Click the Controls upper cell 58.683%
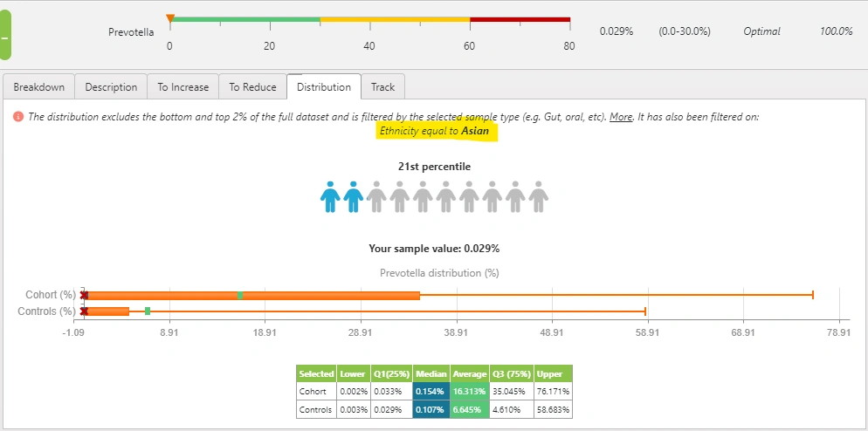Screen dimensions: 868x431 point(553,410)
